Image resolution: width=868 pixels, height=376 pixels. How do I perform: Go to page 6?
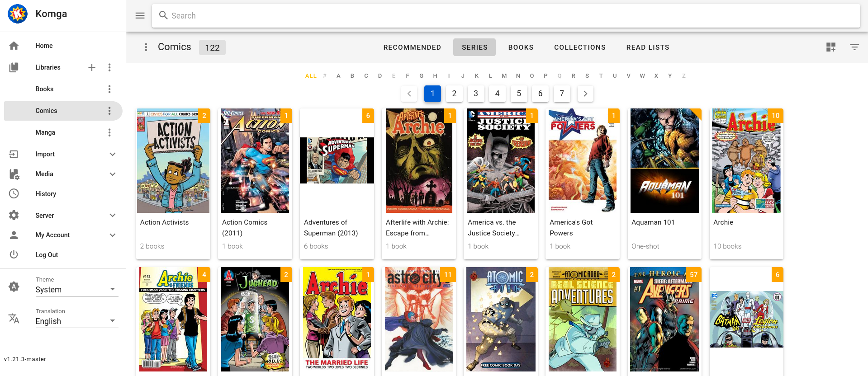point(540,94)
